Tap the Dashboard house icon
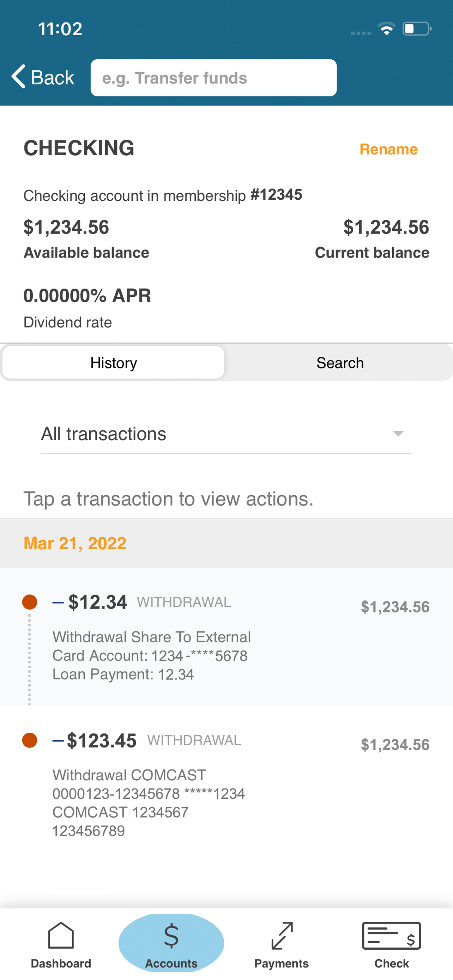Image resolution: width=453 pixels, height=980 pixels. point(61,936)
